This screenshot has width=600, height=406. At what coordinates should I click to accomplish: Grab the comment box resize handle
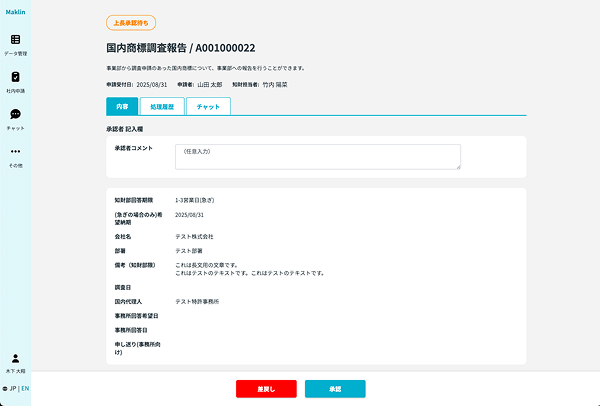click(458, 167)
